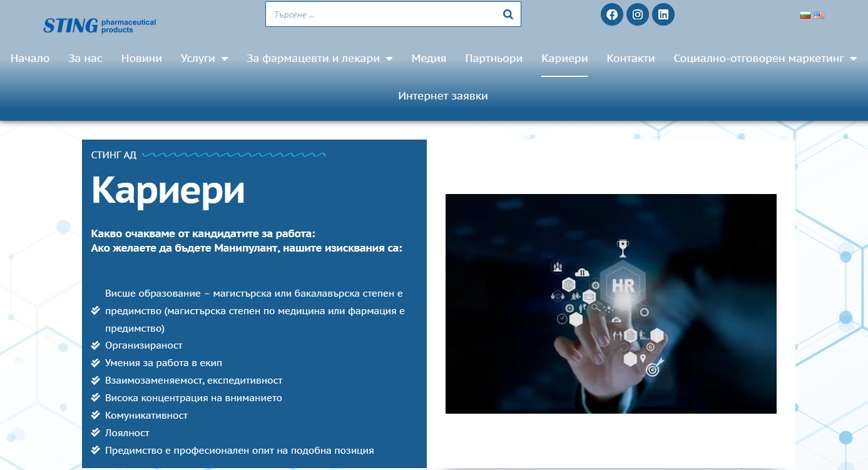This screenshot has height=470, width=868.
Task: Go to the Начало page
Action: point(30,58)
